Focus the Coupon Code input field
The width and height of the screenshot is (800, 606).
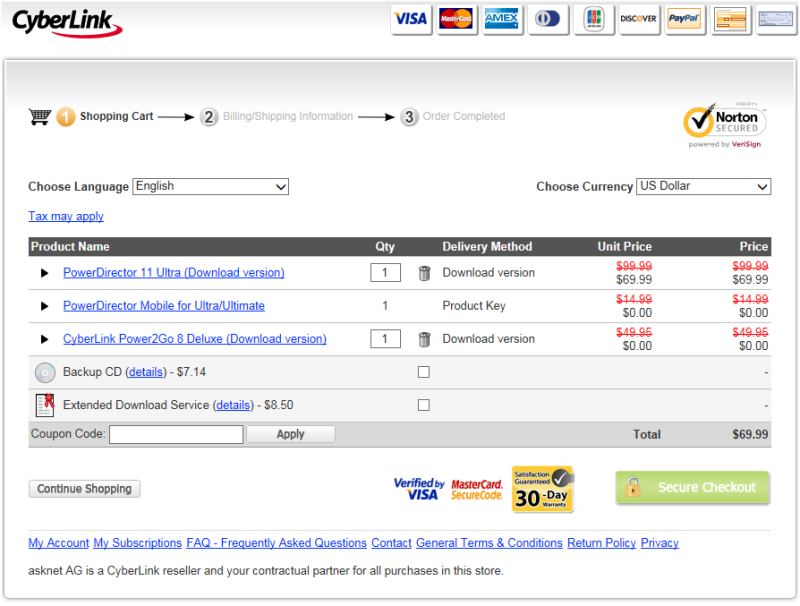pos(176,435)
